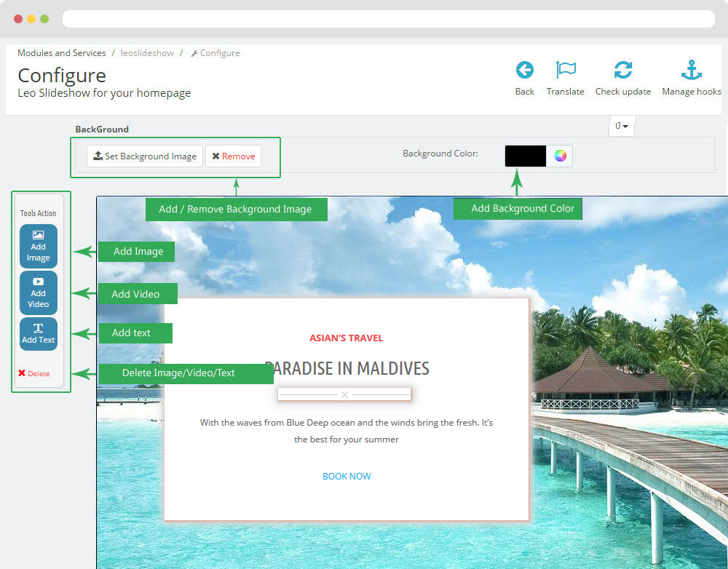Click the Configure breadcrumb item
Viewport: 728px width, 569px height.
pos(216,53)
